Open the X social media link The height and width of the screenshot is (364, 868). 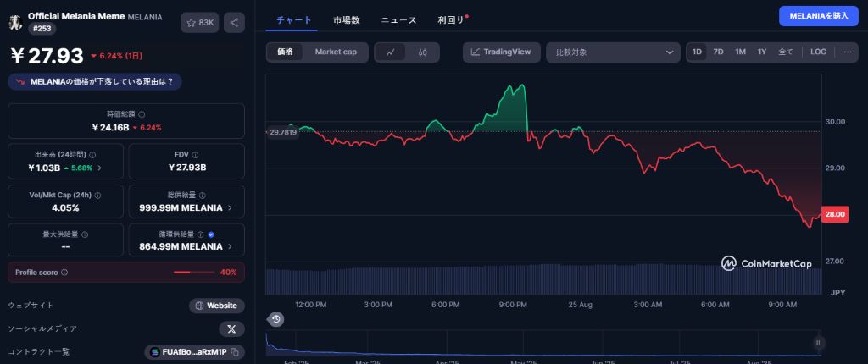coord(232,329)
